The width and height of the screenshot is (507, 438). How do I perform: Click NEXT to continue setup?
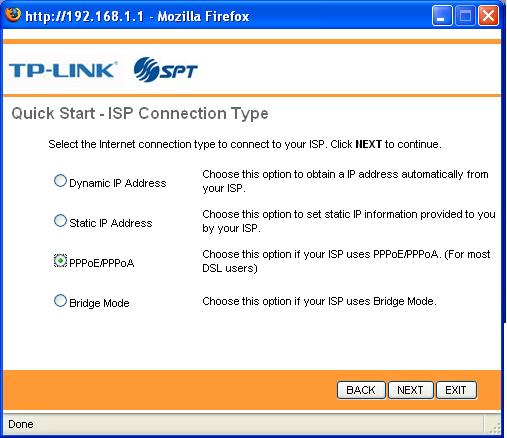[410, 390]
